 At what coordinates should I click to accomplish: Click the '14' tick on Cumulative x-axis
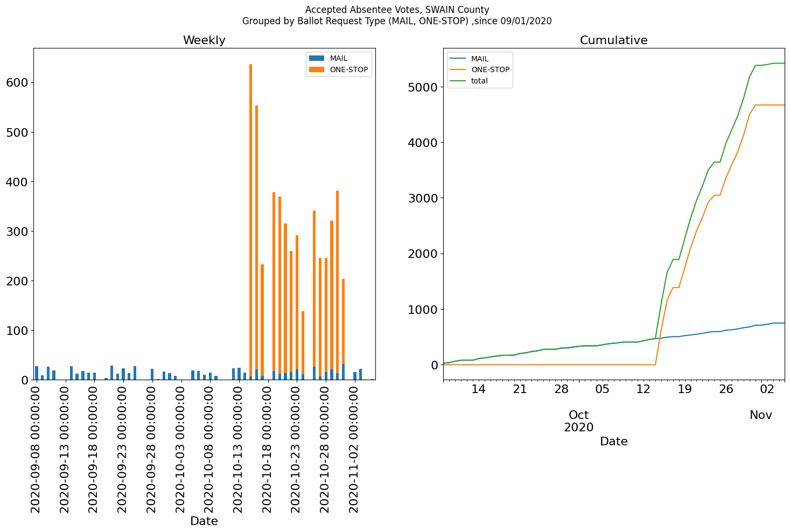click(x=478, y=389)
